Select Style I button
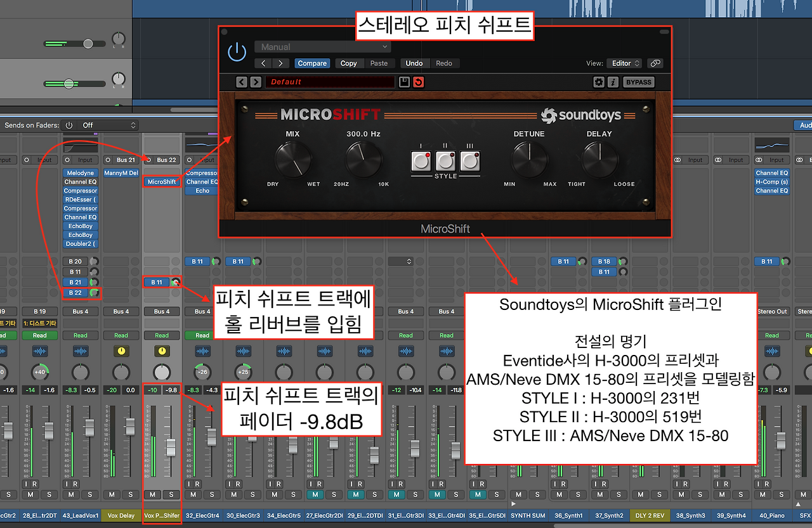This screenshot has height=528, width=812. (421, 161)
